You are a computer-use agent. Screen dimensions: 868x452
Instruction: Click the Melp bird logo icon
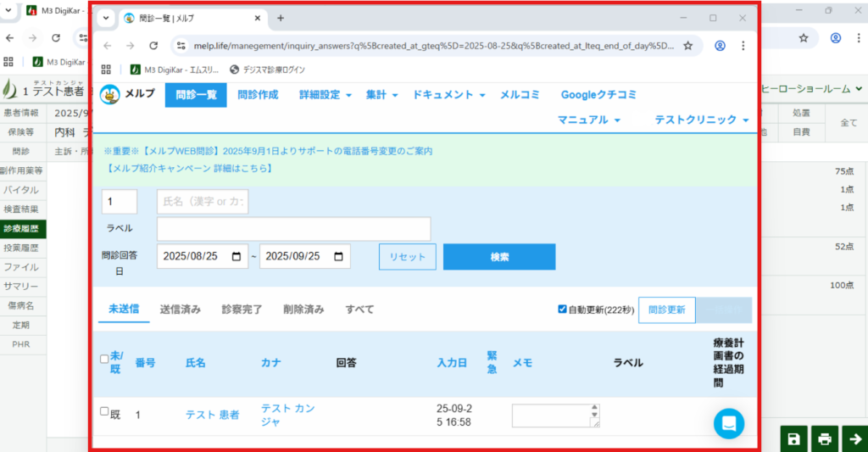(110, 95)
